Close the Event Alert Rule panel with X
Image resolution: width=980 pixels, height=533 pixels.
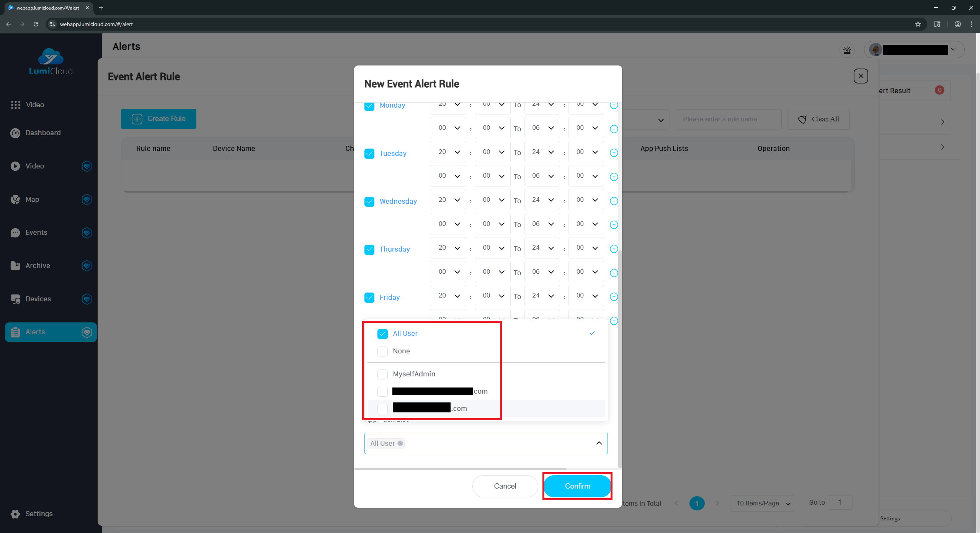tap(861, 76)
